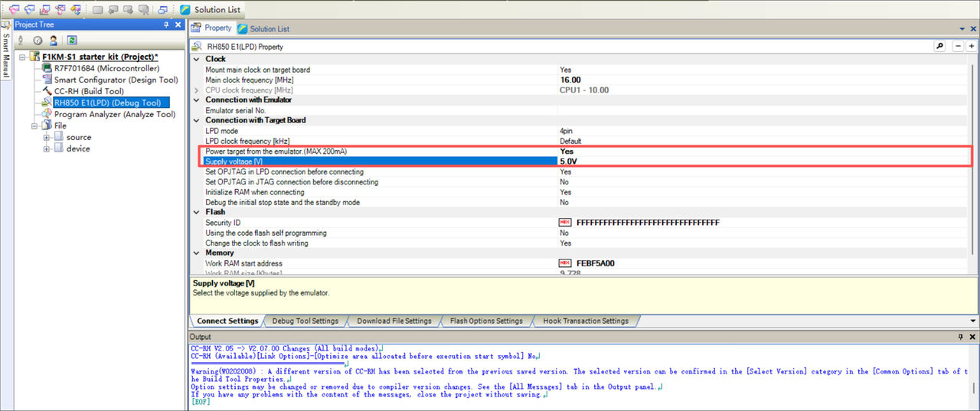
Task: Switch to the Solution List tab
Action: 263,28
